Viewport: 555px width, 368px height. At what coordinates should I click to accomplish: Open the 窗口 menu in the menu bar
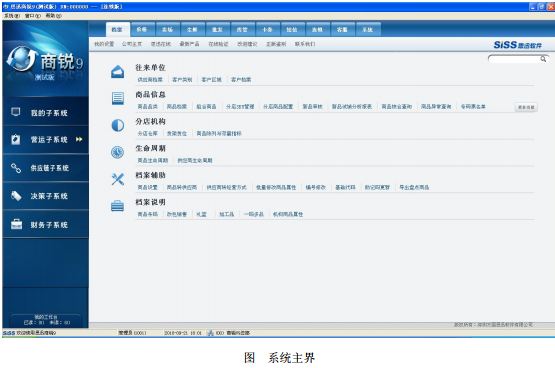tap(33, 16)
